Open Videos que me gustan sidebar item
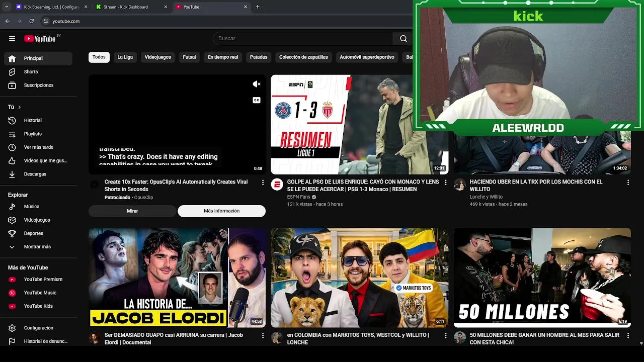This screenshot has height=362, width=644. click(x=38, y=161)
